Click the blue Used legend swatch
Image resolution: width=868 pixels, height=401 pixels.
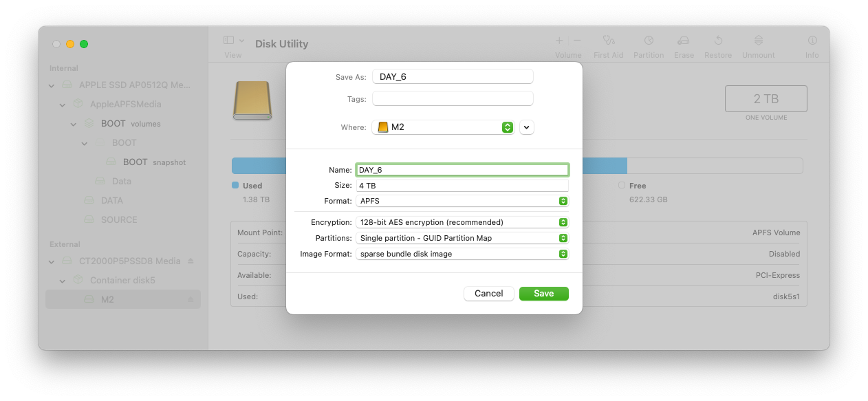[235, 186]
